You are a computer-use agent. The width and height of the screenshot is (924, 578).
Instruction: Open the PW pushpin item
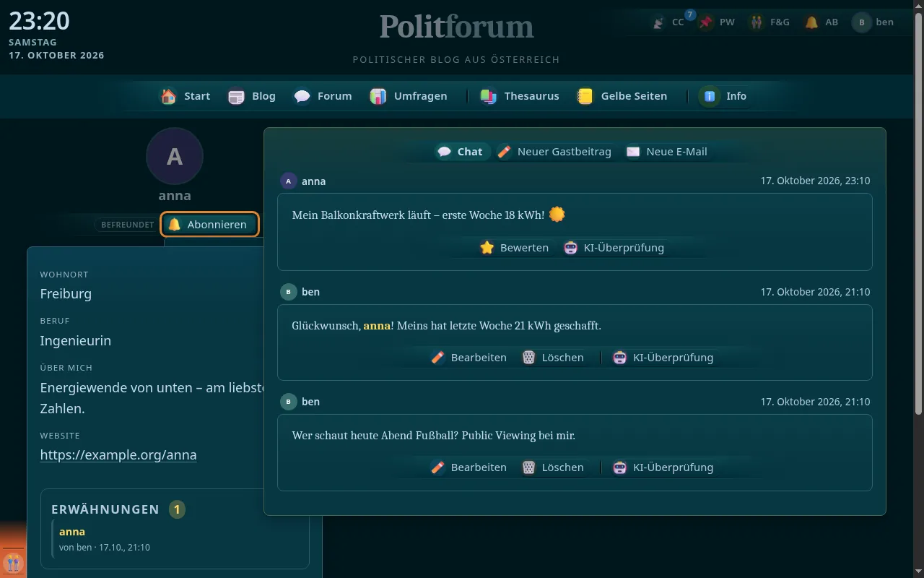coord(717,22)
